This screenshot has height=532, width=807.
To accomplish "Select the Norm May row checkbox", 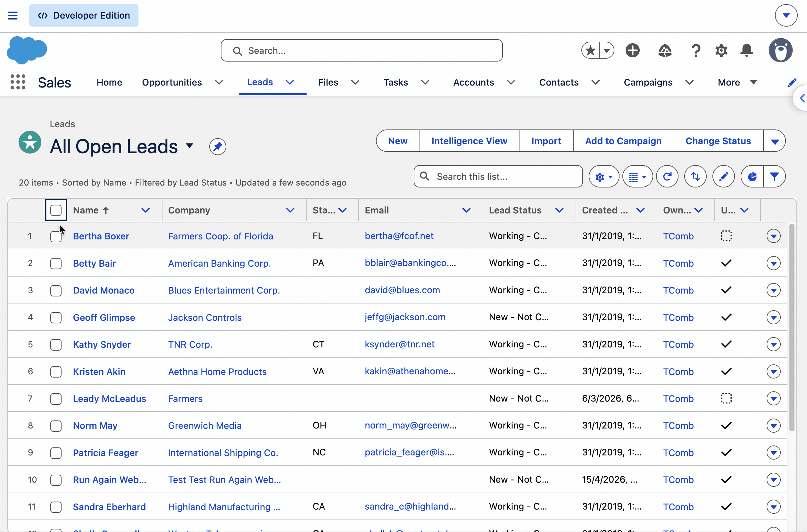I will pos(56,426).
